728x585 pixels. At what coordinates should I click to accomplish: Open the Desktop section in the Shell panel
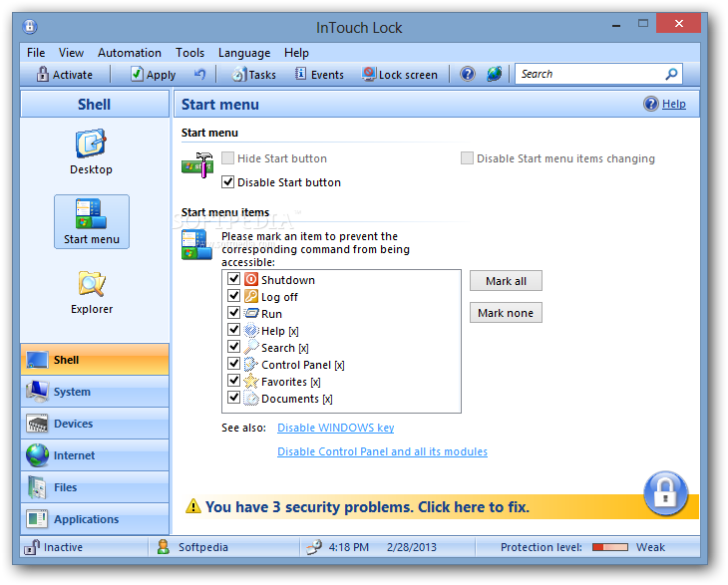91,152
